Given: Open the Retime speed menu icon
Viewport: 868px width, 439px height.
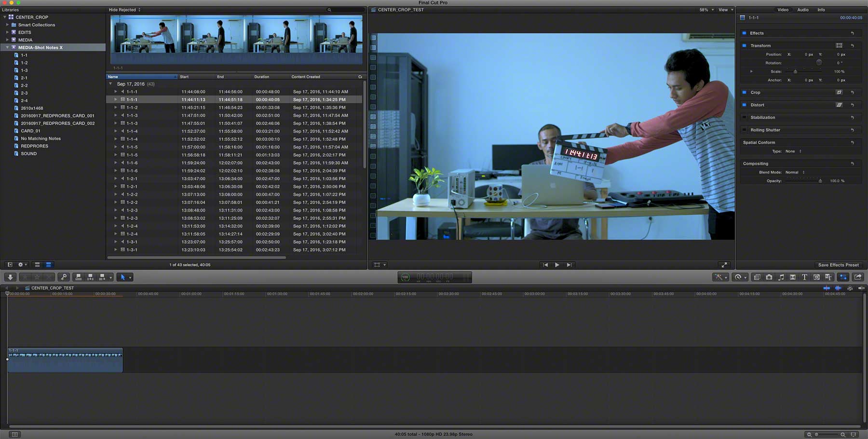Looking at the screenshot, I should click(x=739, y=277).
